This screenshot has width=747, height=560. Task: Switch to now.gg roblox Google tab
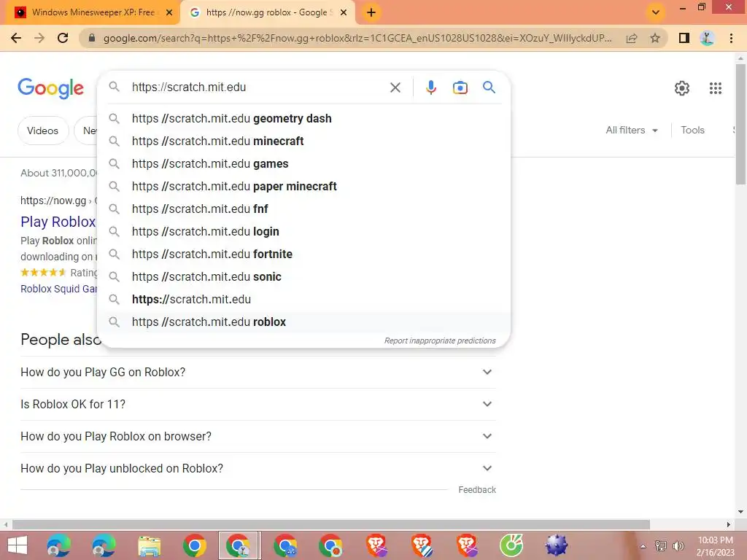click(x=267, y=13)
